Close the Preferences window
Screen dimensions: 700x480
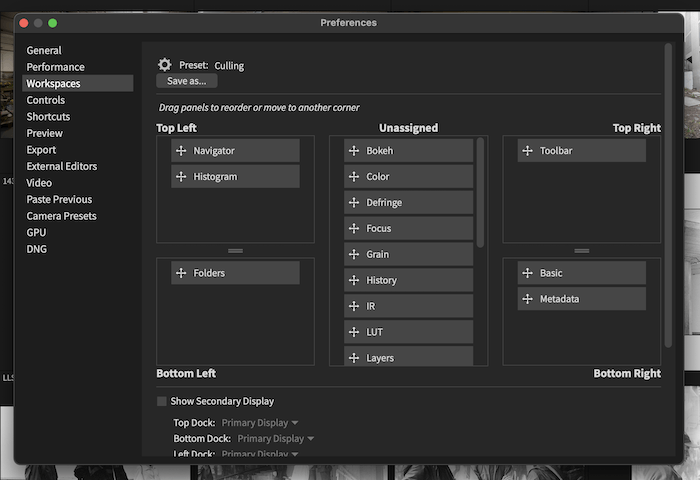24,23
